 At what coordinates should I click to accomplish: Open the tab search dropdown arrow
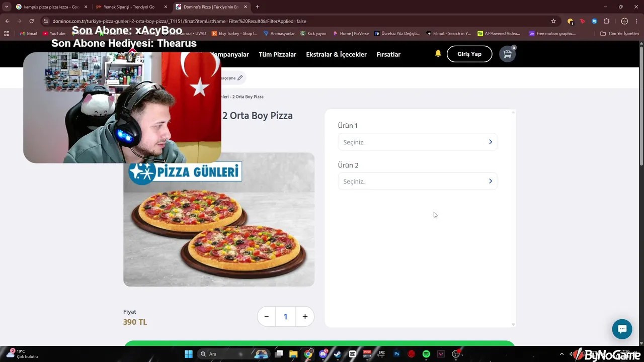click(7, 7)
